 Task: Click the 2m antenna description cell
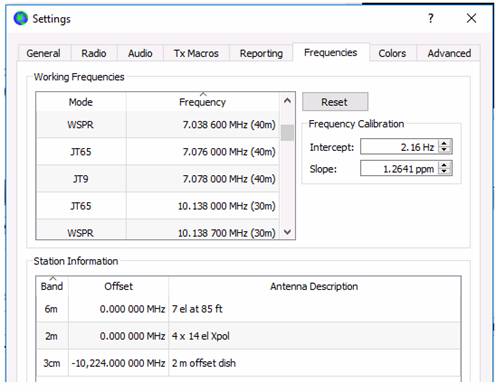[x=315, y=336]
